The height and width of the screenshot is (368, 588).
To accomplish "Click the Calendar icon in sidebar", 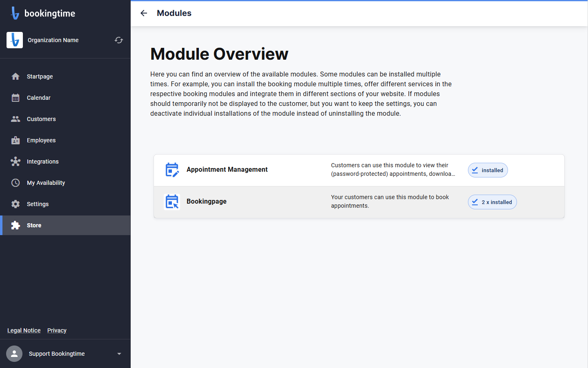I will pos(16,98).
